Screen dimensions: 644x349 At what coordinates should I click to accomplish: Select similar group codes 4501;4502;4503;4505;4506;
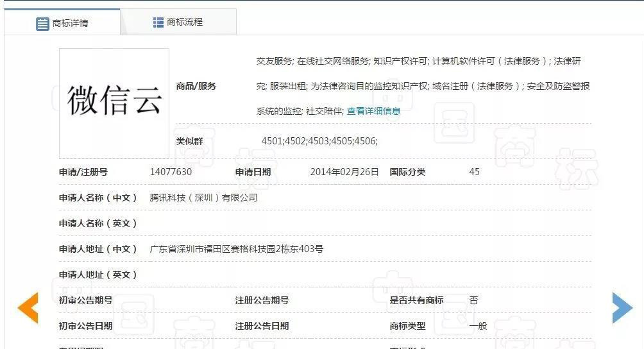[319, 141]
